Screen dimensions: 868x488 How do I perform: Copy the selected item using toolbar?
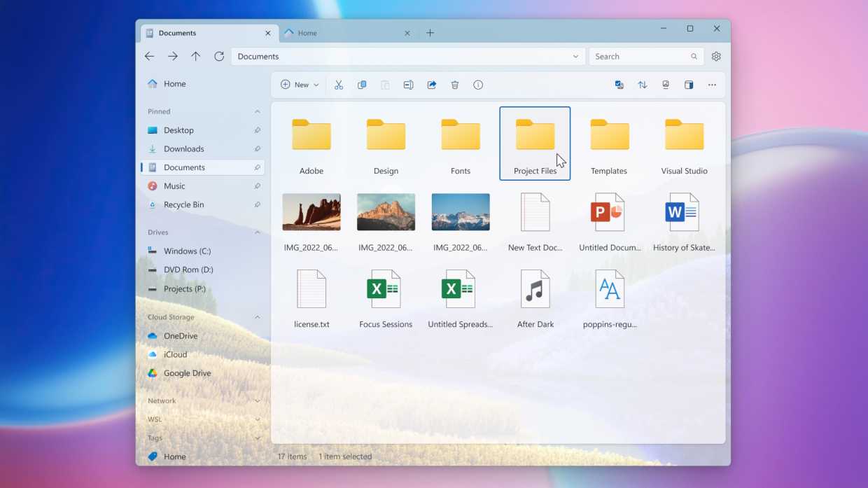pos(362,85)
